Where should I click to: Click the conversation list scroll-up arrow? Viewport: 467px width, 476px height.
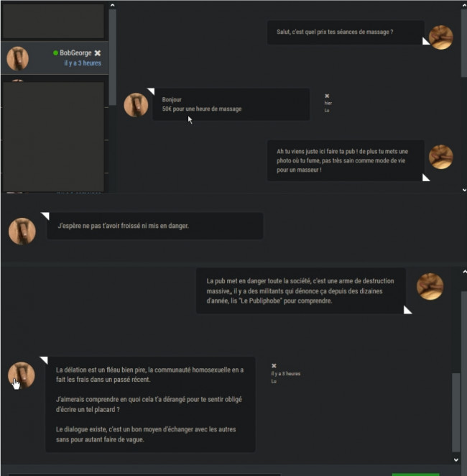point(112,5)
